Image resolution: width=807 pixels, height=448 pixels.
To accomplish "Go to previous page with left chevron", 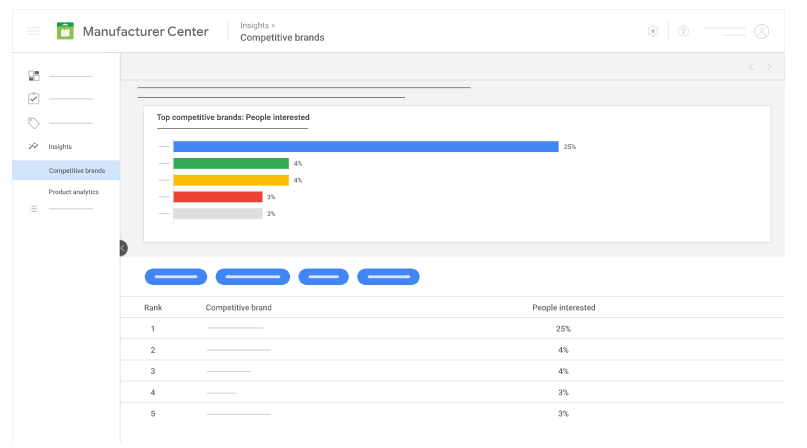I will point(752,67).
